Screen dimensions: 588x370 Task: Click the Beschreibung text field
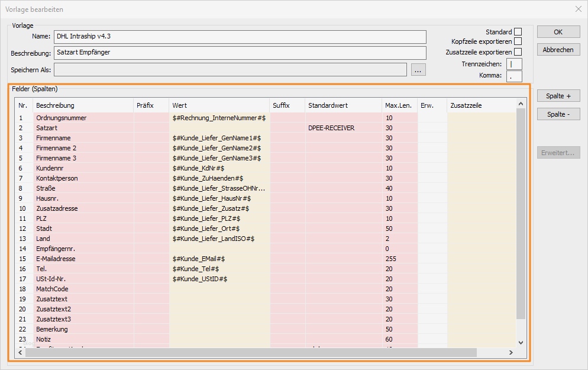(x=240, y=53)
